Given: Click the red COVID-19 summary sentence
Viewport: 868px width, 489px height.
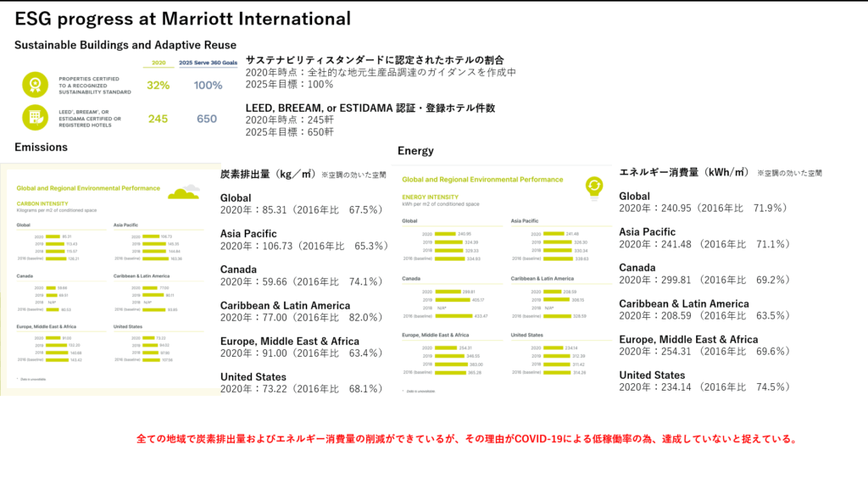Looking at the screenshot, I should pyautogui.click(x=468, y=439).
